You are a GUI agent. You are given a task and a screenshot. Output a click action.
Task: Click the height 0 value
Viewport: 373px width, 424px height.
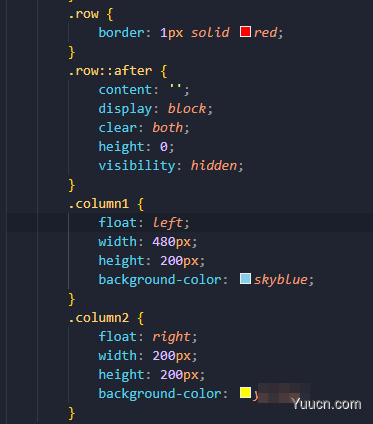pyautogui.click(x=164, y=147)
